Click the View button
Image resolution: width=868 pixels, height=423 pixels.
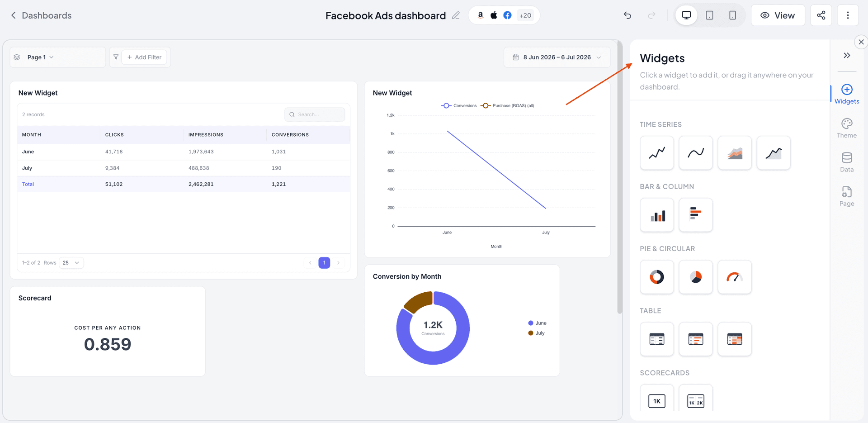pyautogui.click(x=778, y=15)
